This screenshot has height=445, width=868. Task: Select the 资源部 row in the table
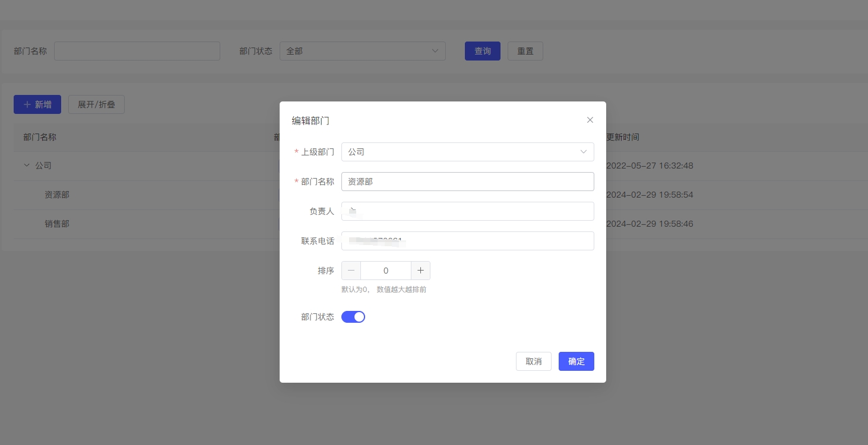click(x=57, y=195)
